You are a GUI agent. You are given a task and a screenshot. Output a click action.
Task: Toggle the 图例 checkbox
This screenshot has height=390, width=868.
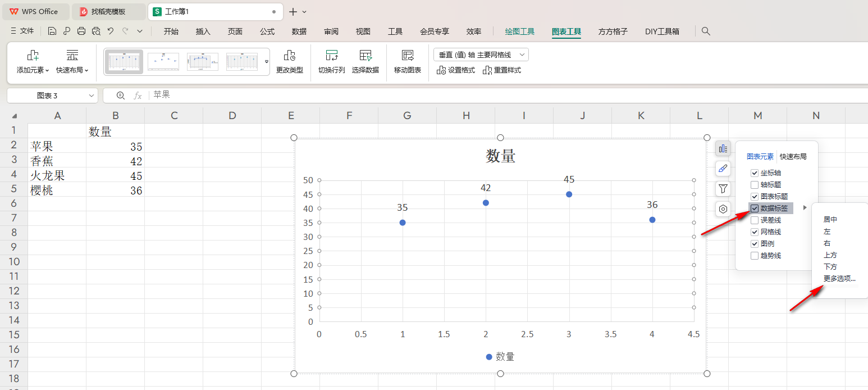(x=755, y=244)
